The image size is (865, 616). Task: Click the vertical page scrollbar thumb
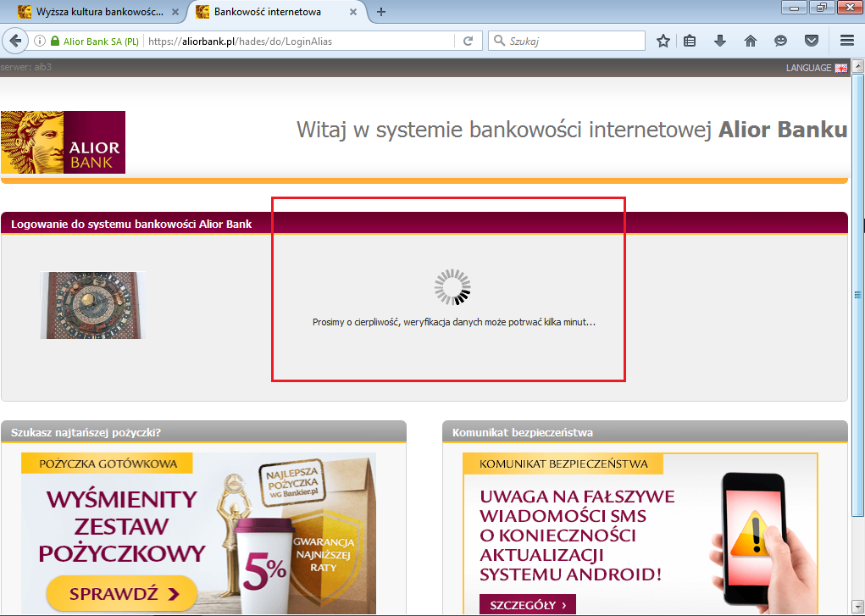[x=858, y=296]
